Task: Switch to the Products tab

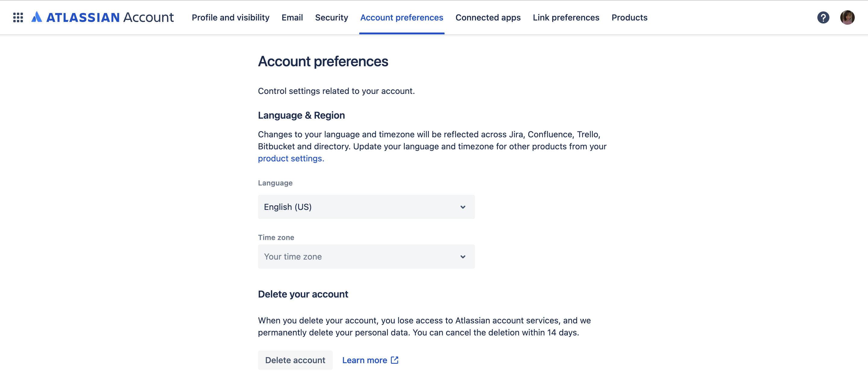Action: click(x=629, y=17)
